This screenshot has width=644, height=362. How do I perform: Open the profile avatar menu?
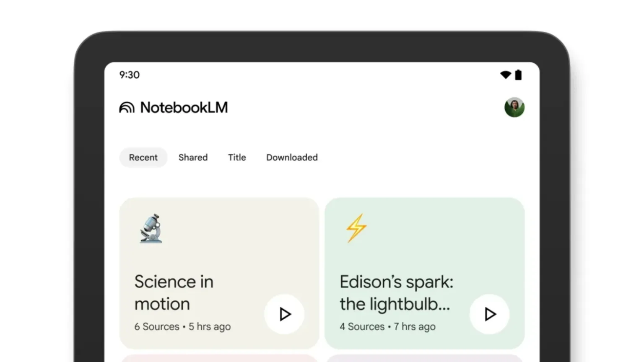tap(514, 107)
